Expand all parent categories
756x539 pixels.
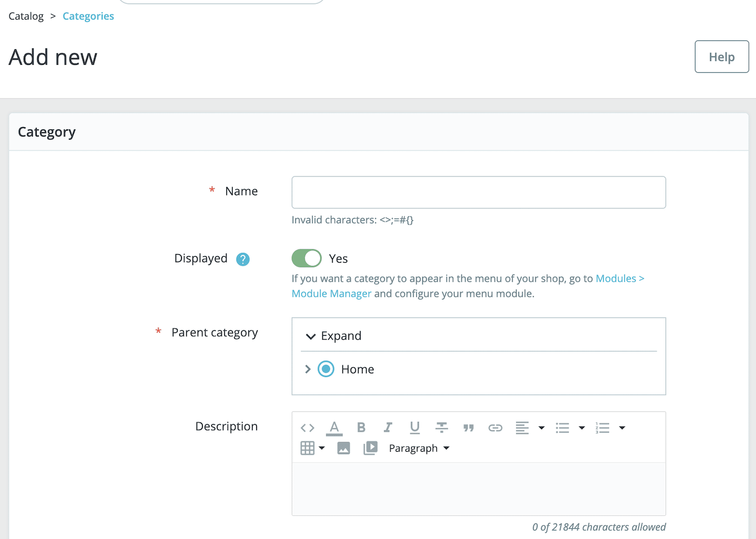[334, 336]
